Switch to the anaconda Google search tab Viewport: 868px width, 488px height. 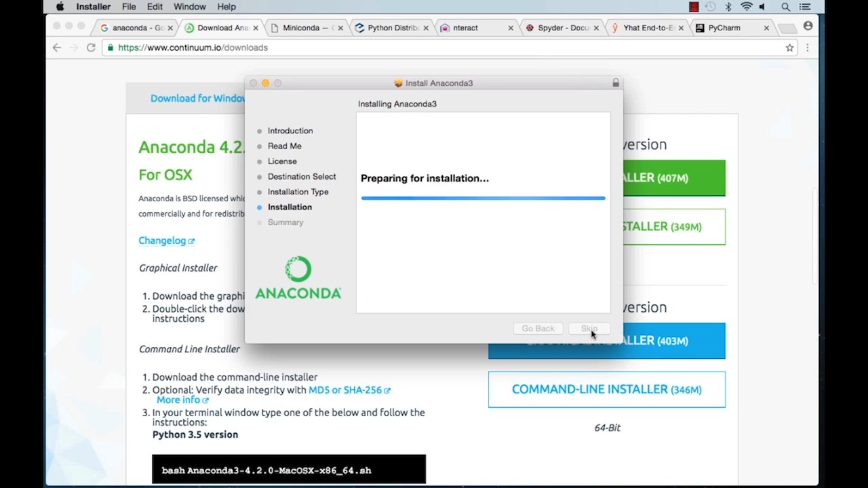138,28
